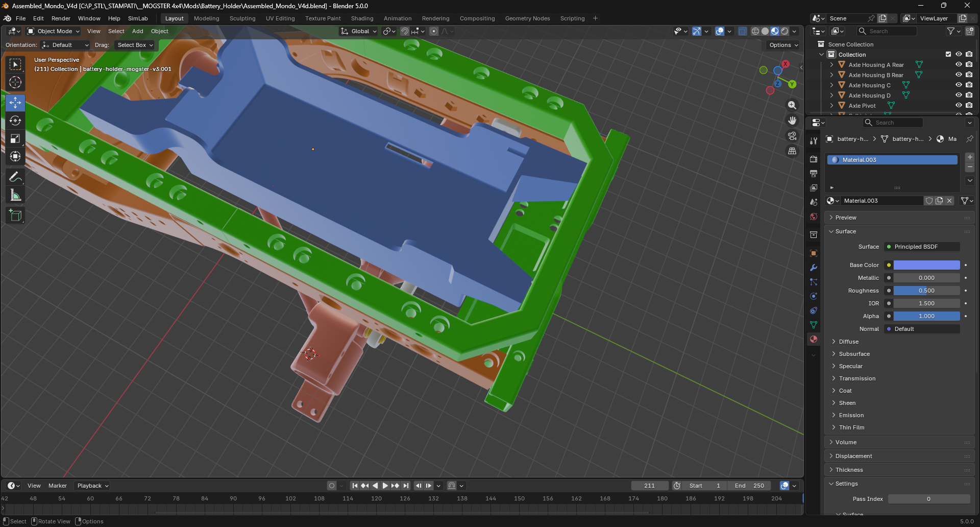Open the Base Color swatch picker

tap(926, 265)
